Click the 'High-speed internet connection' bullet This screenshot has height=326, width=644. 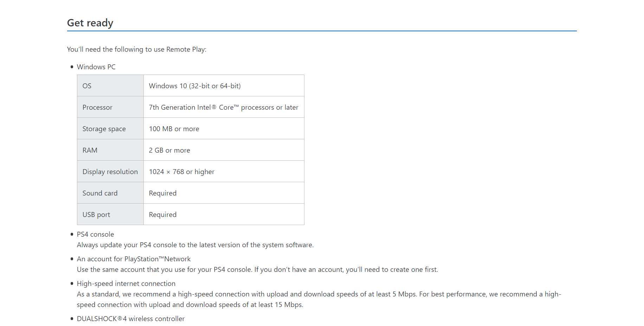(126, 284)
